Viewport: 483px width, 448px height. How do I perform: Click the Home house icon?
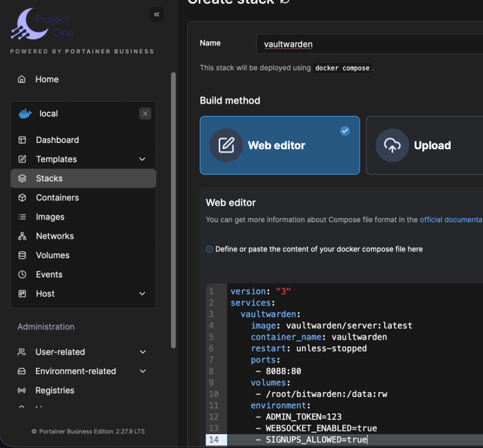click(x=21, y=79)
